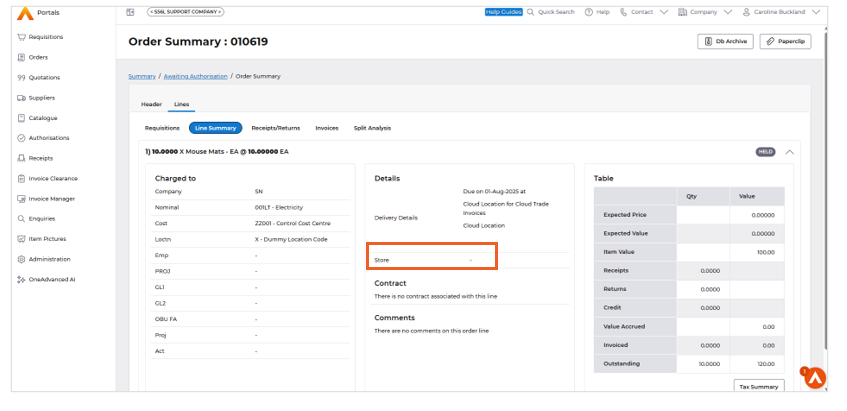This screenshot has height=411, width=847.
Task: Click the Db Archive button
Action: [725, 42]
